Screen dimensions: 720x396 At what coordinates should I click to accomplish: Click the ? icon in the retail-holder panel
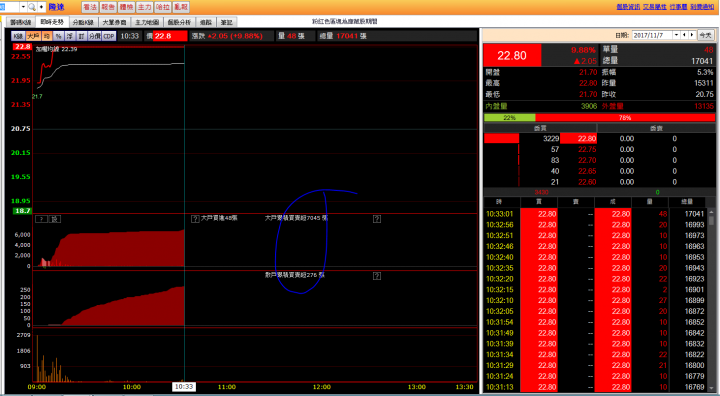tap(377, 276)
